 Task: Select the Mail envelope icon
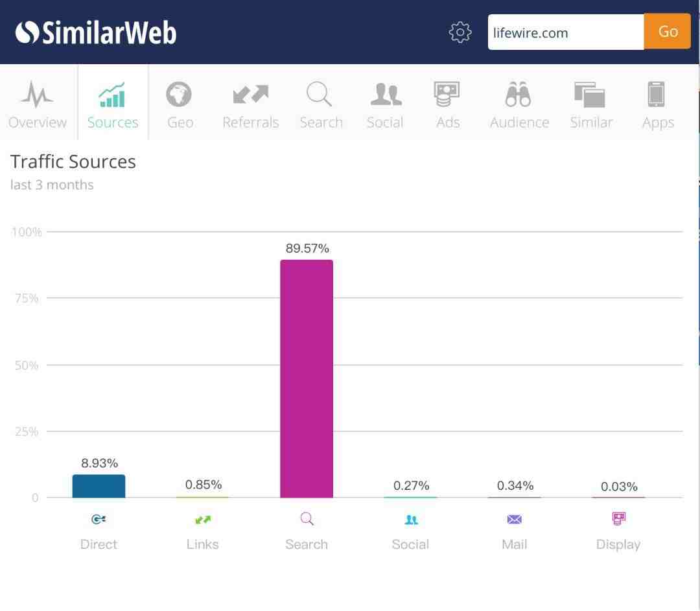(514, 519)
